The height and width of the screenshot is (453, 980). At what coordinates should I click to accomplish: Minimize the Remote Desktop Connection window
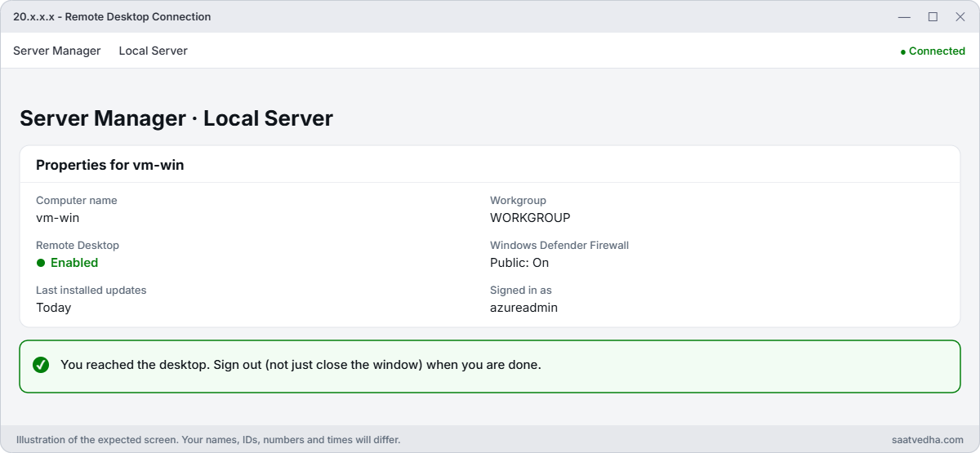(904, 16)
